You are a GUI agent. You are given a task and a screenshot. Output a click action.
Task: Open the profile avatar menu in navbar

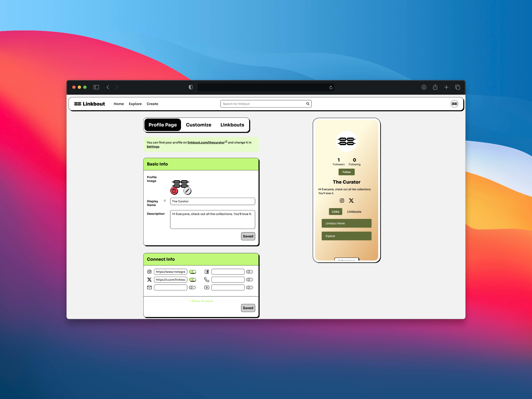(454, 104)
